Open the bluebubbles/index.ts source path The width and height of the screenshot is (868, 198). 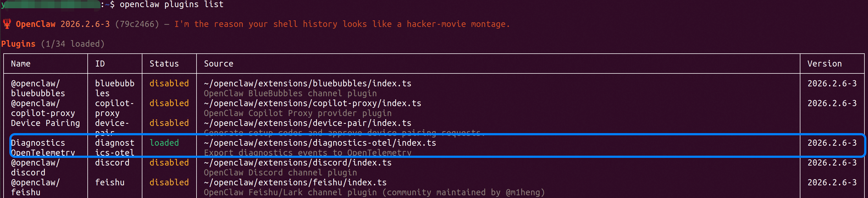coord(307,83)
